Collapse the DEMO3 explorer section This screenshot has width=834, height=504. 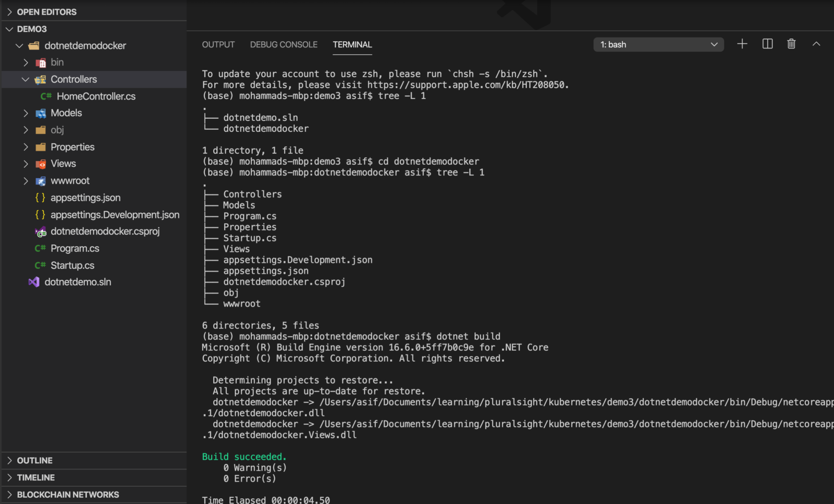pyautogui.click(x=9, y=29)
